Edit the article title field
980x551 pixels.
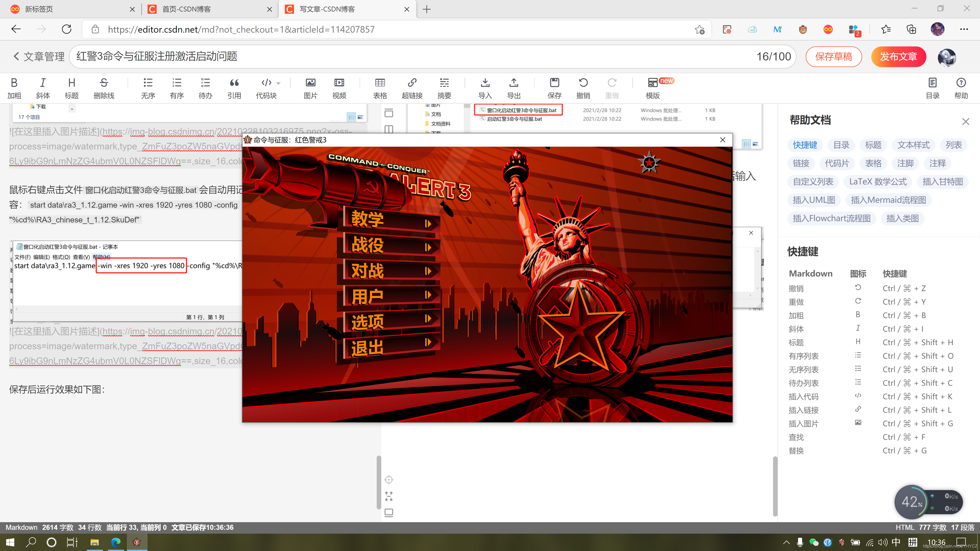point(433,57)
